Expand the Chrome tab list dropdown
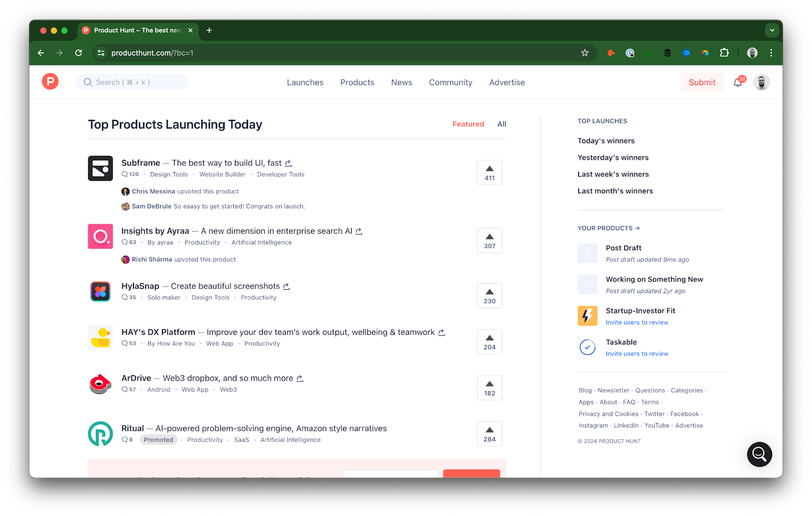The width and height of the screenshot is (812, 516). point(772,30)
